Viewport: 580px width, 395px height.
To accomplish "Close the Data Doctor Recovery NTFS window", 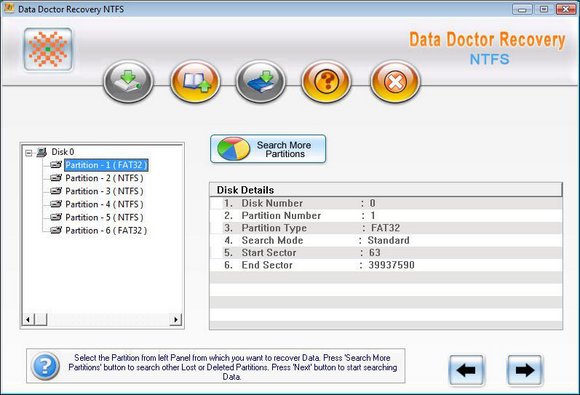I will point(566,9).
